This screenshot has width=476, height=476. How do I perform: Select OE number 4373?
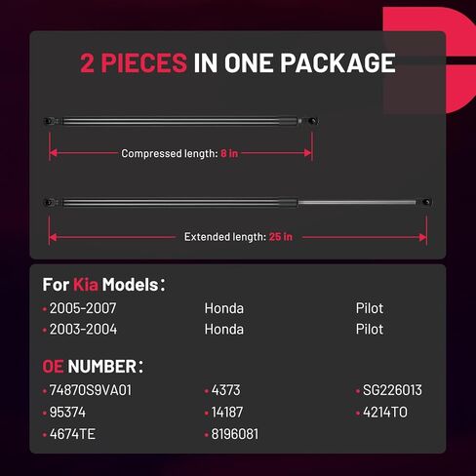coord(225,390)
